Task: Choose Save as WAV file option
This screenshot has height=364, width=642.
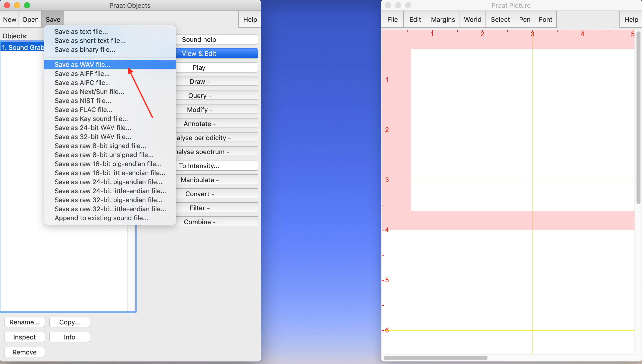Action: click(x=83, y=65)
